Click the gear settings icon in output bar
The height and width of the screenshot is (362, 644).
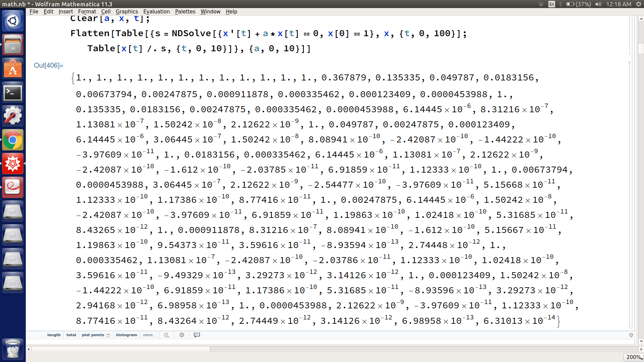(x=182, y=335)
